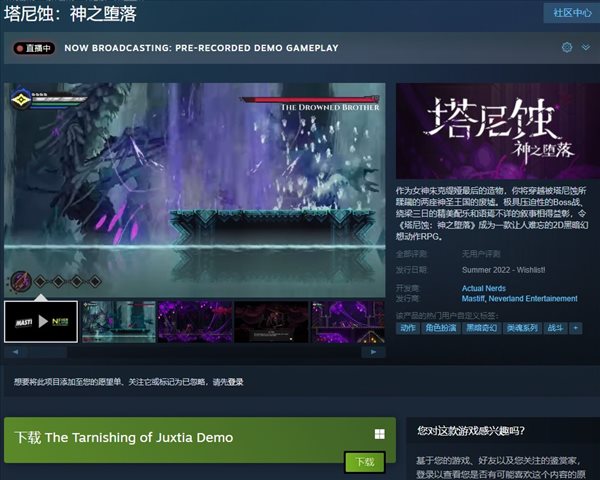Click 下载 The Tarnishing of Juxtia Demo title
Viewport: 600px width, 480px height.
(124, 438)
